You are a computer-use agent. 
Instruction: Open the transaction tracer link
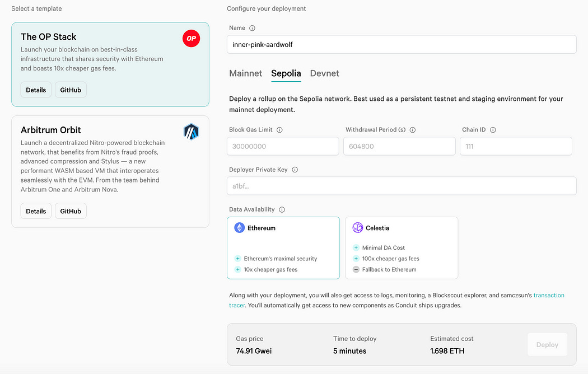click(x=549, y=295)
